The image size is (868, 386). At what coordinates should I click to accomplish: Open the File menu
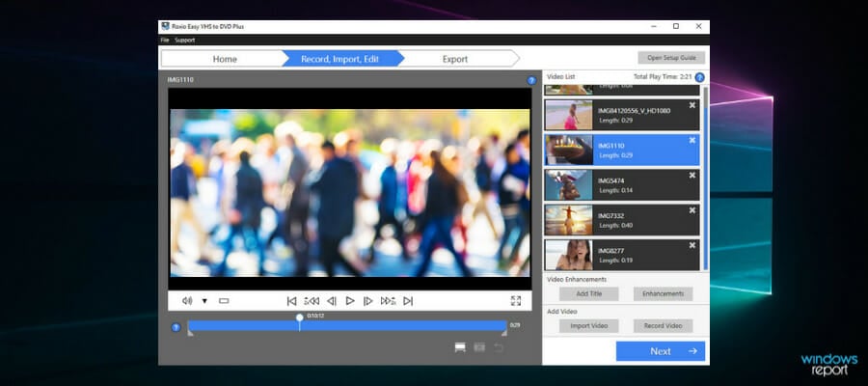tap(164, 40)
